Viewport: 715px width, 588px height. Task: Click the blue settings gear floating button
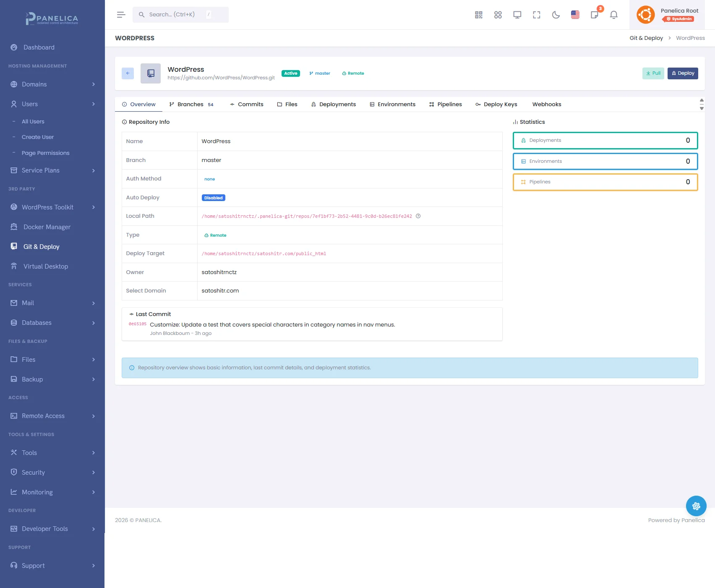696,506
